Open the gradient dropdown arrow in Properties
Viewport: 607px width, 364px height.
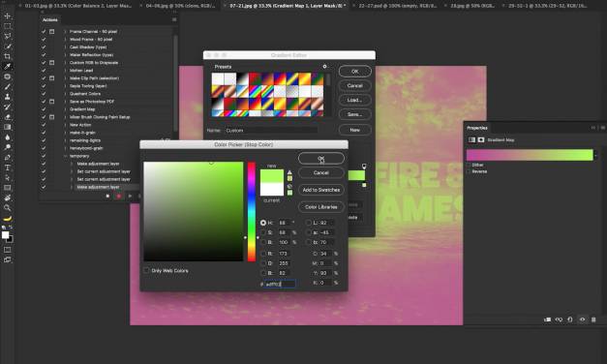coord(595,155)
